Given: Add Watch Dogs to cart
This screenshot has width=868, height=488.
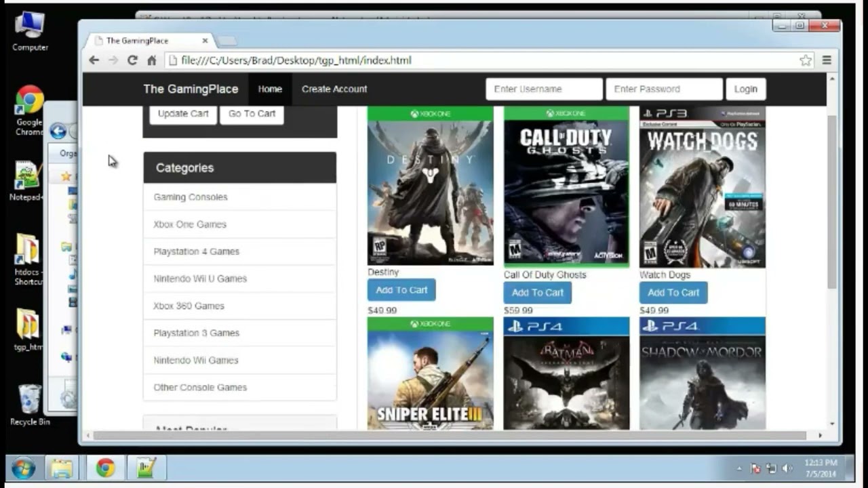Looking at the screenshot, I should point(673,293).
